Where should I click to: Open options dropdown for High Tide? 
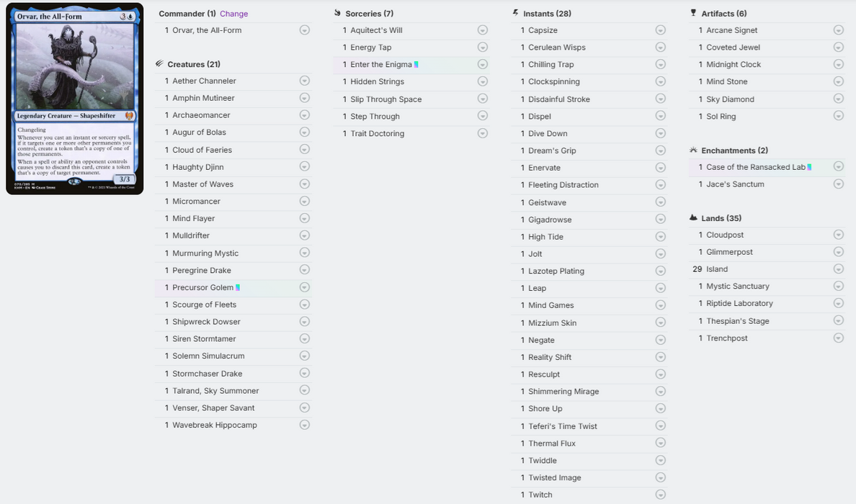tap(661, 237)
